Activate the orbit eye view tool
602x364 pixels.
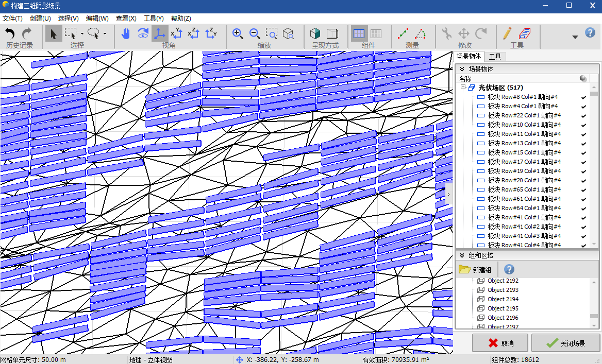(143, 34)
